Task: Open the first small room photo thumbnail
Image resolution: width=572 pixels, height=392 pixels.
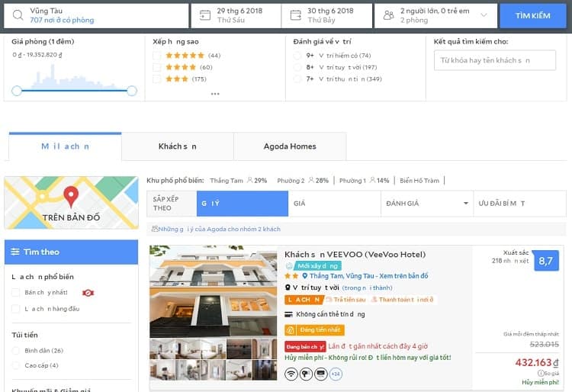Action: point(162,349)
